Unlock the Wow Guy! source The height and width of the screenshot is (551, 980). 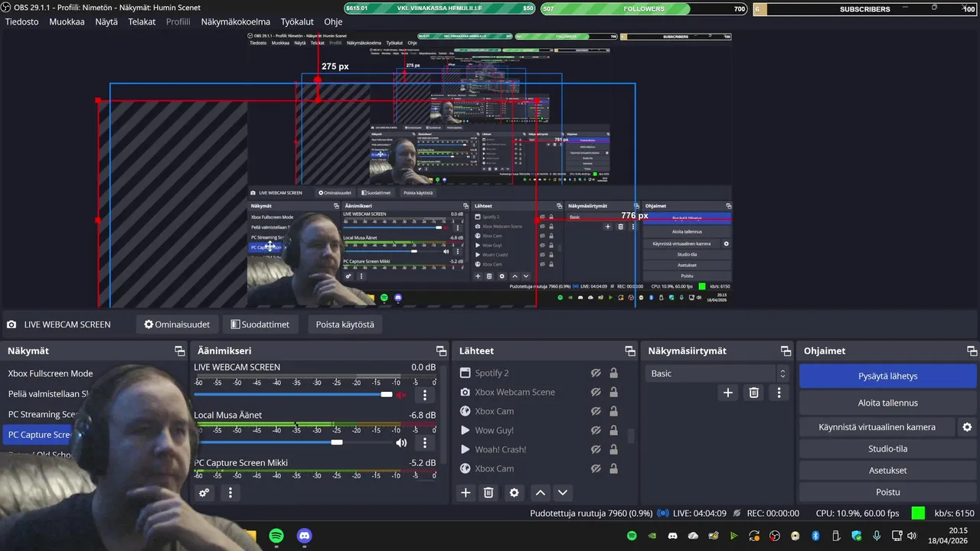(613, 430)
